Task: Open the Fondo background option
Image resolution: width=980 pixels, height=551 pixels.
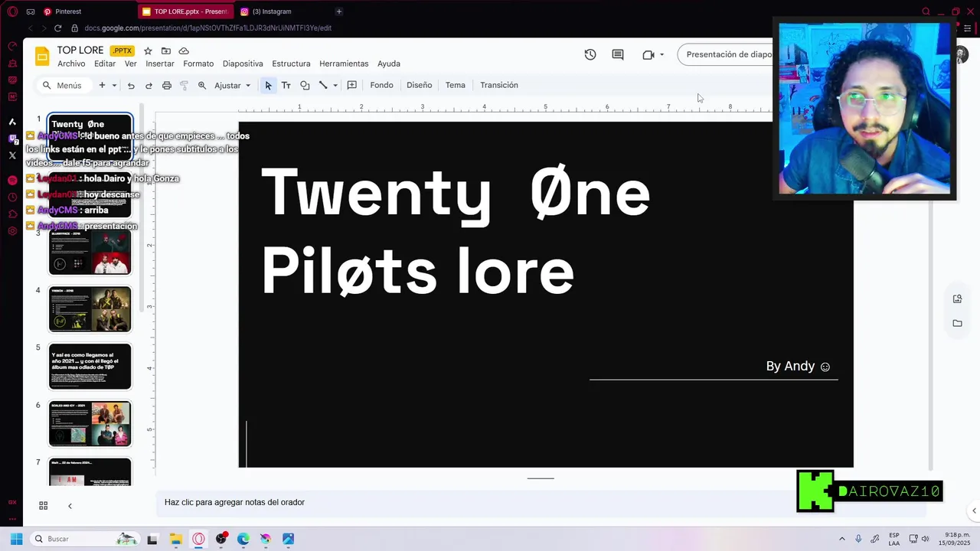Action: click(381, 85)
